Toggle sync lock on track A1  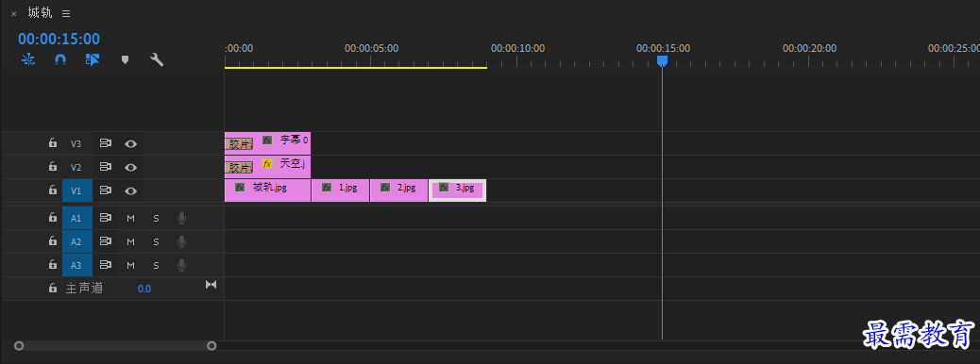106,218
